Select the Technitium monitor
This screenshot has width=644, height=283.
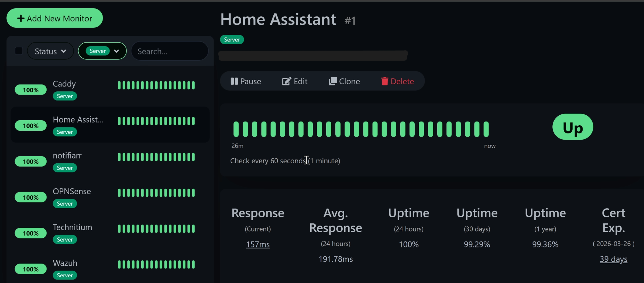point(110,233)
